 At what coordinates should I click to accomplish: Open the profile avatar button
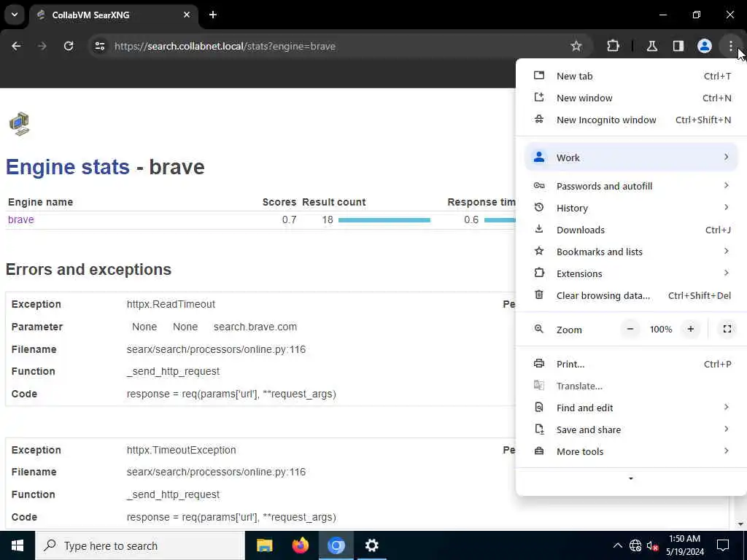pos(704,46)
